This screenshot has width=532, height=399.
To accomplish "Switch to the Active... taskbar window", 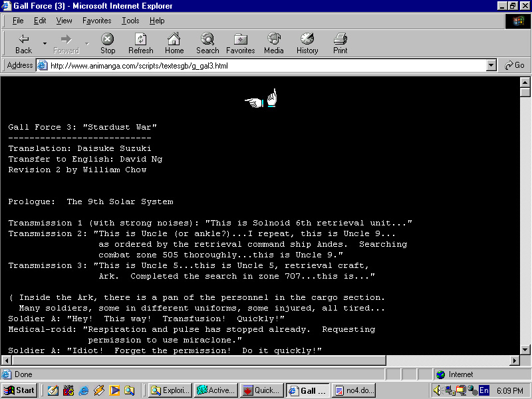I will coord(215,390).
